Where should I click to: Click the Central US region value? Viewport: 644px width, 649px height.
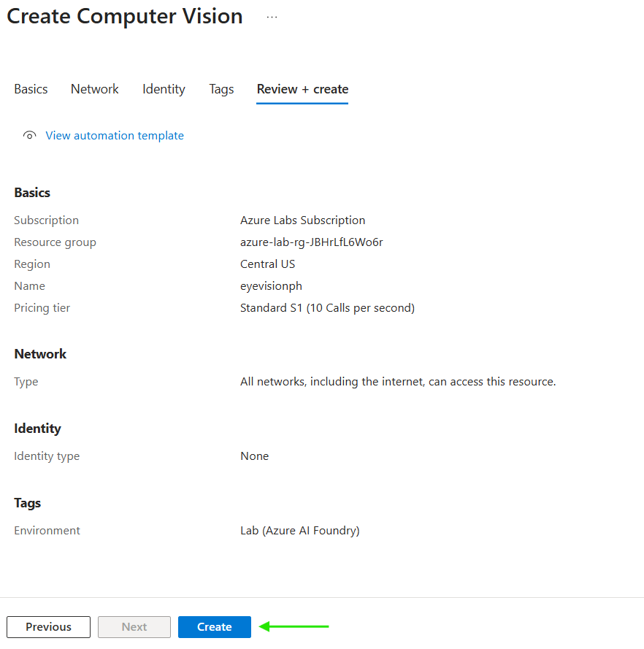point(267,264)
